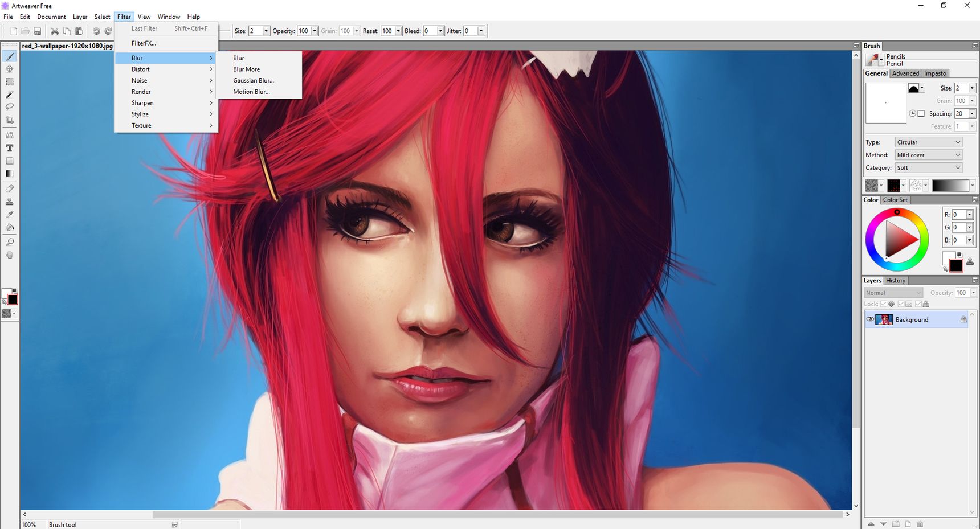Create a new document from toolbar
980x529 pixels.
14,31
